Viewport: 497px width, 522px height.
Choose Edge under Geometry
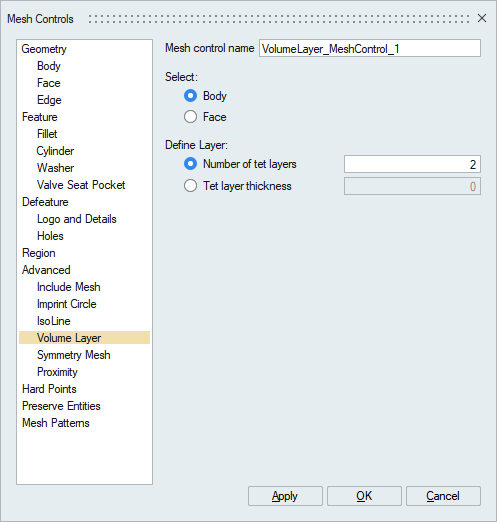click(49, 100)
